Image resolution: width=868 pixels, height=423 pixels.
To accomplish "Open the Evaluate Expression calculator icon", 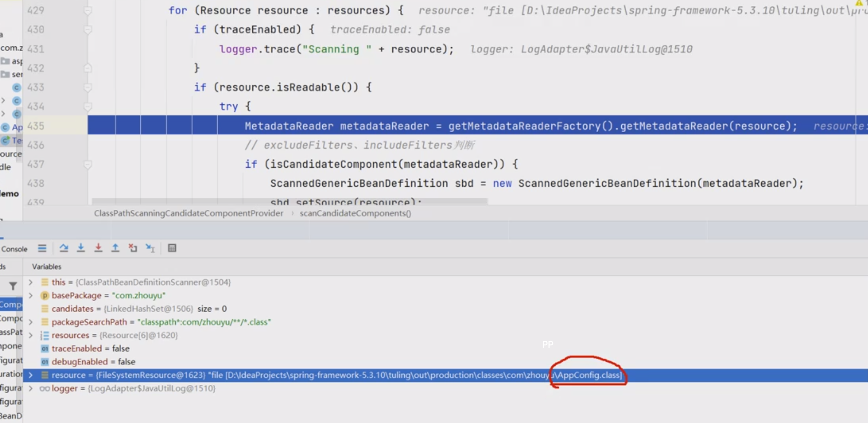I will coord(172,248).
